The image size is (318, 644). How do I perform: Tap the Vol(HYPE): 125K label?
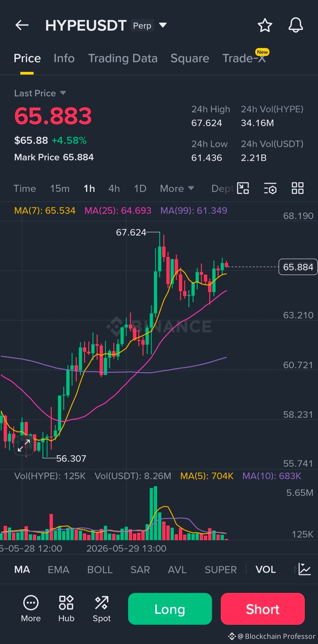coord(50,476)
